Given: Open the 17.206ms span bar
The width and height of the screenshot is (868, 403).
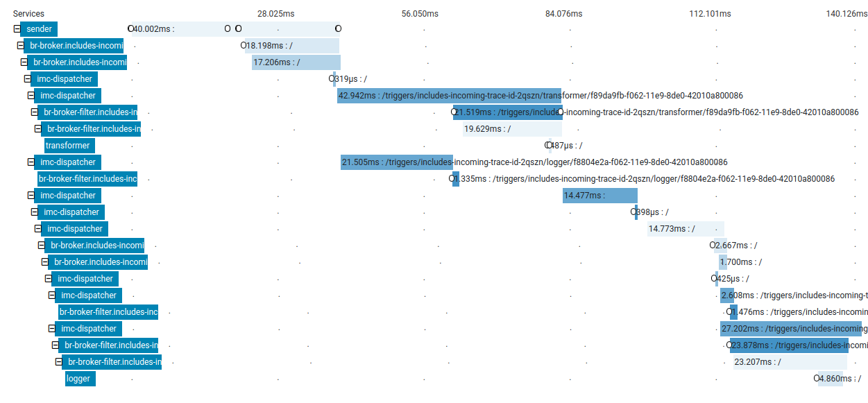Looking at the screenshot, I should [x=296, y=62].
